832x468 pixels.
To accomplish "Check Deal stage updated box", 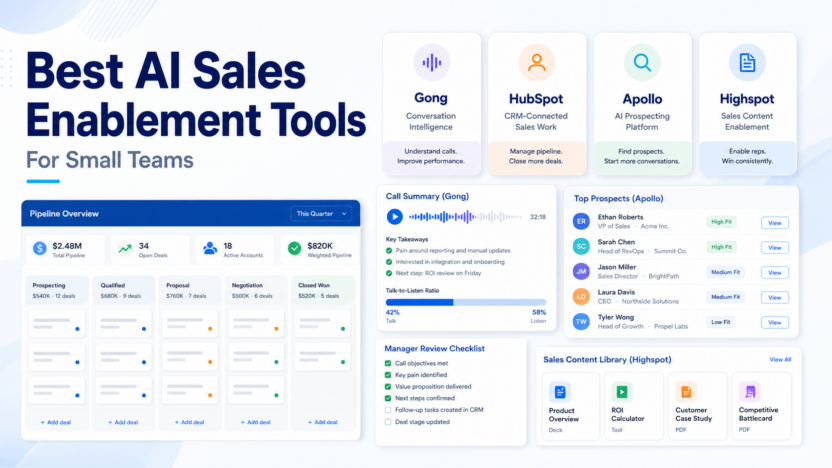I will pos(388,422).
